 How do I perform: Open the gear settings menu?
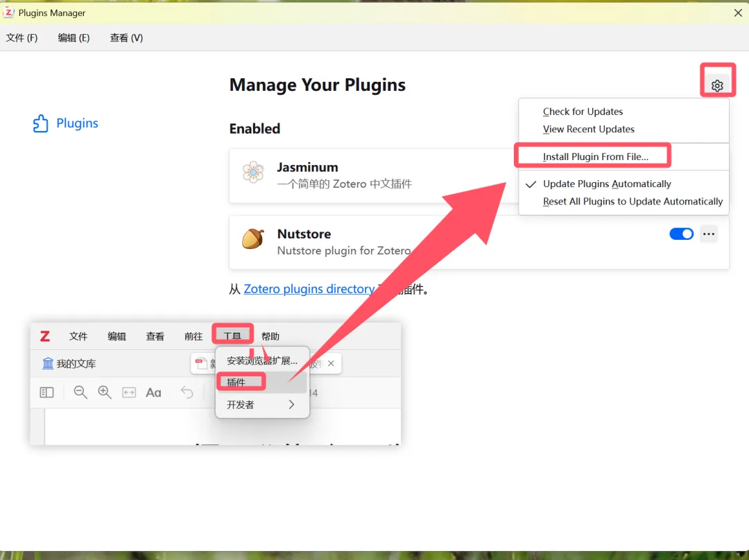click(717, 85)
